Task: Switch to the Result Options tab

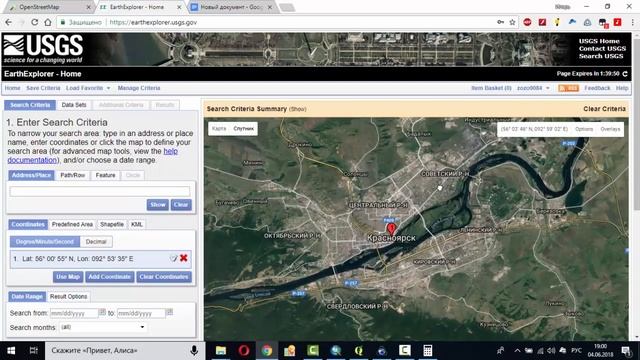Action: click(x=68, y=296)
